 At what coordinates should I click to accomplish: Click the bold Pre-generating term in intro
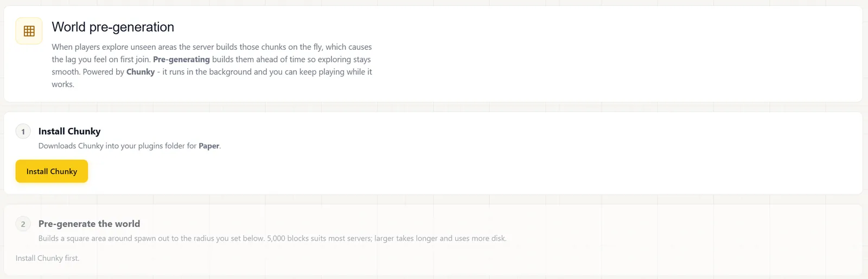(181, 60)
